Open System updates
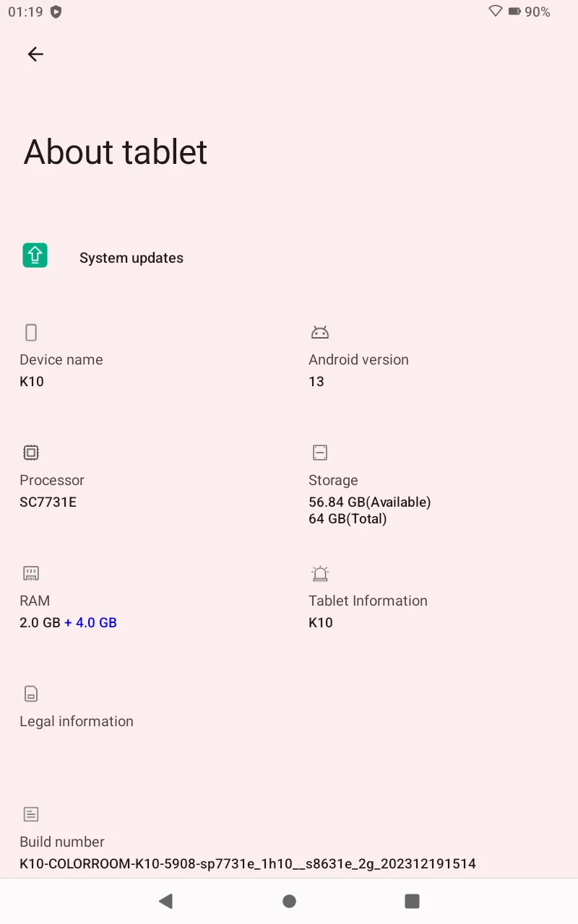578x924 pixels. click(131, 258)
